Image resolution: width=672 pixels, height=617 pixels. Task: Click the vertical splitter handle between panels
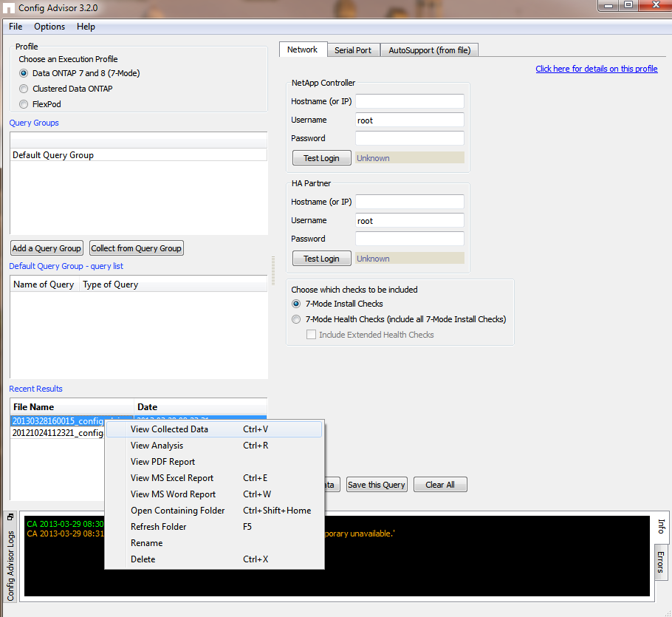click(x=273, y=270)
